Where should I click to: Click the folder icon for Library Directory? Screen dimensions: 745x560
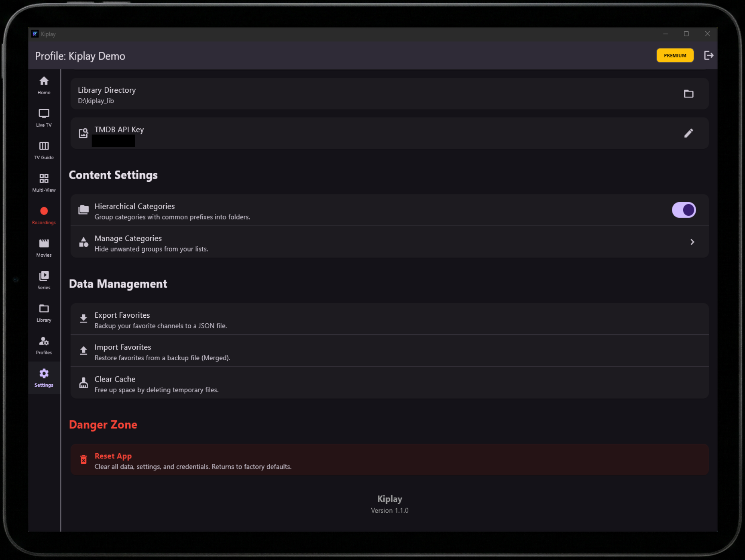pyautogui.click(x=688, y=94)
